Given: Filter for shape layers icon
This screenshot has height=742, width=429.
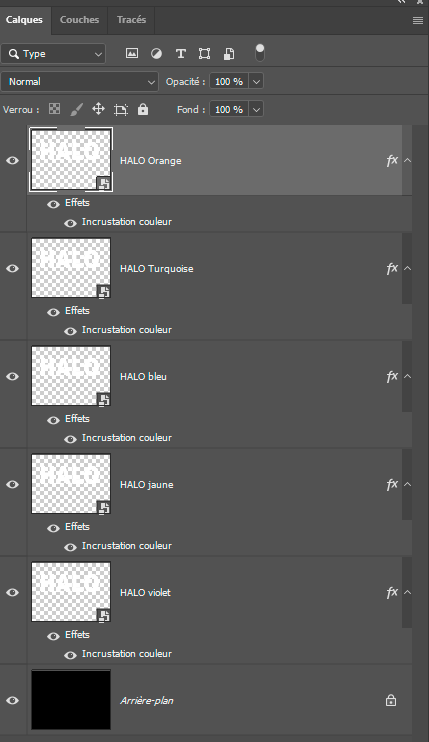Looking at the screenshot, I should pyautogui.click(x=204, y=53).
